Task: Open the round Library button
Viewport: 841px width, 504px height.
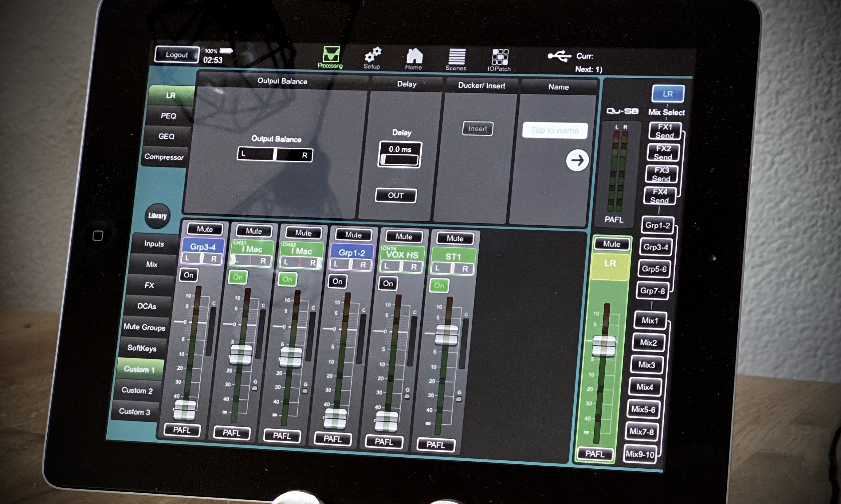Action: tap(157, 216)
